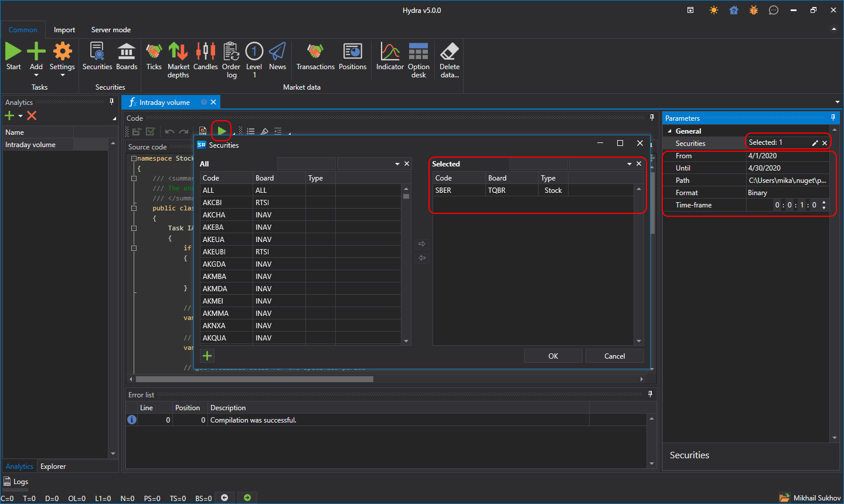Open the Indicator tool
Image resolution: width=844 pixels, height=504 pixels.
(x=390, y=56)
